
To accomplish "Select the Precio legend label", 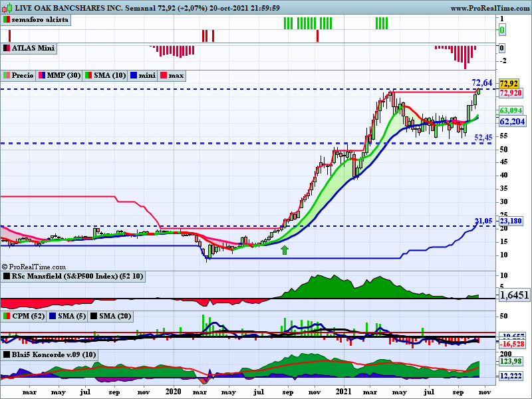I will click(23, 75).
